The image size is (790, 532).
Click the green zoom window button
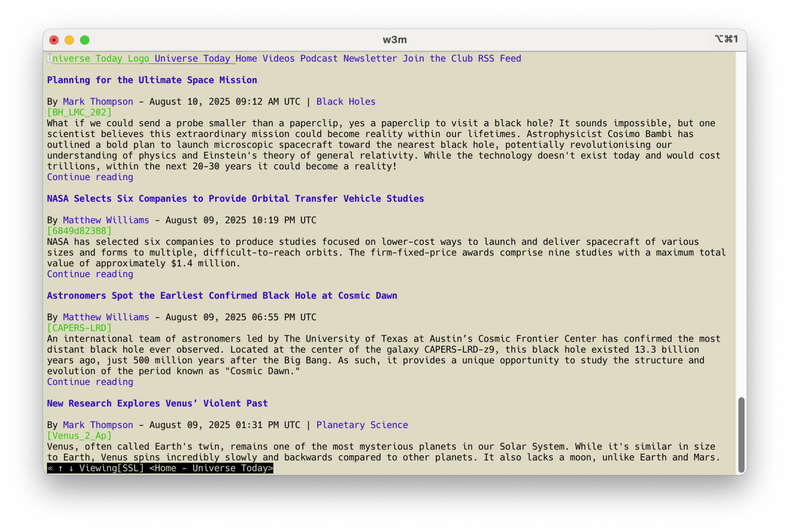pyautogui.click(x=85, y=40)
